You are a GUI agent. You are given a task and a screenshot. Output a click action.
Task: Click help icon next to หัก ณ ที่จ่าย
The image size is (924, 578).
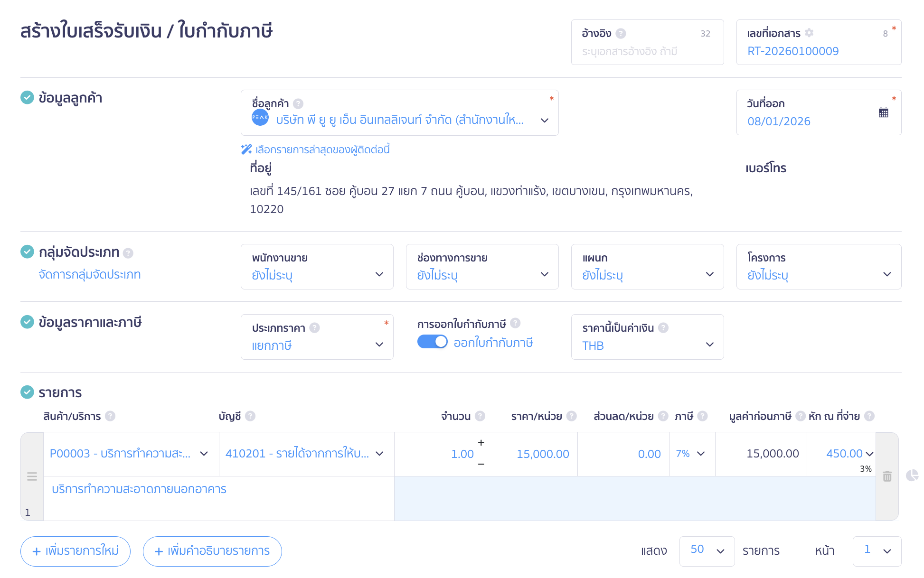[x=869, y=416]
